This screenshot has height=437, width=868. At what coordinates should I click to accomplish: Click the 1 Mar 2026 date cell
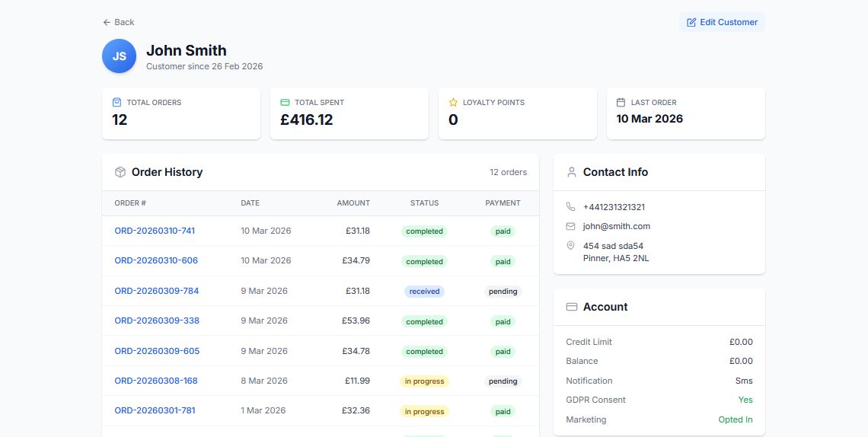click(263, 410)
